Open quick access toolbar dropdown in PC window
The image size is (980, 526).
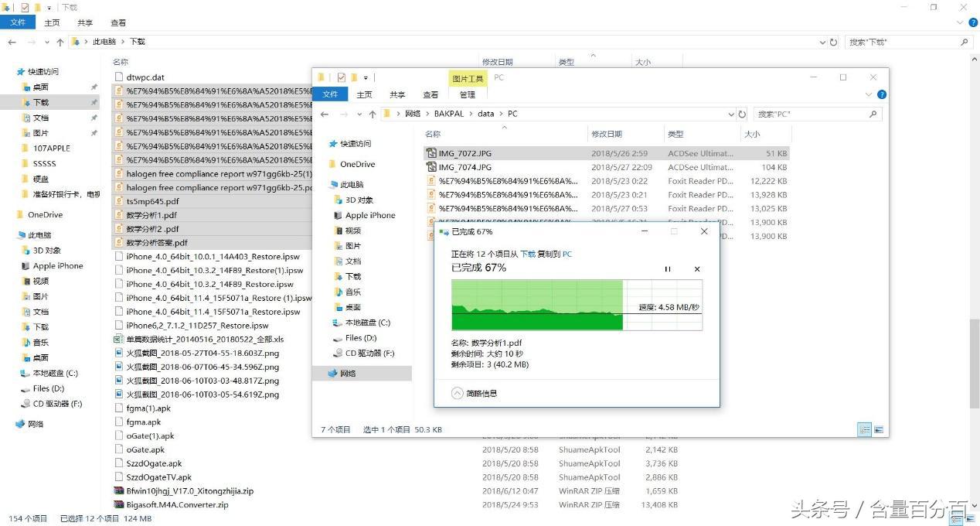coord(366,77)
